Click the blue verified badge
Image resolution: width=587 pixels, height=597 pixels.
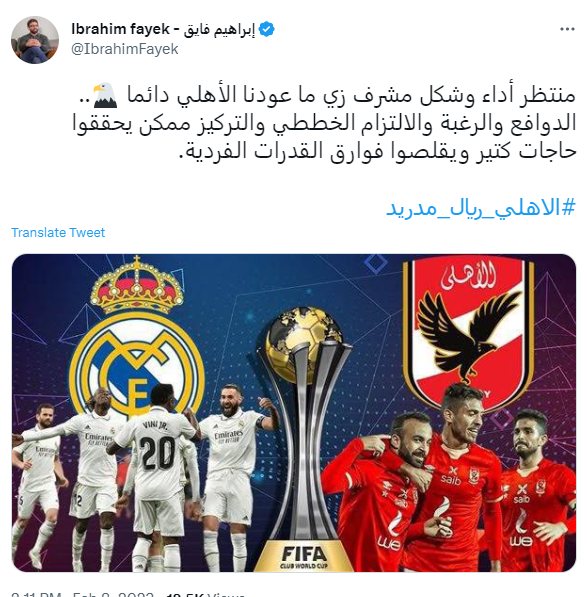266,29
